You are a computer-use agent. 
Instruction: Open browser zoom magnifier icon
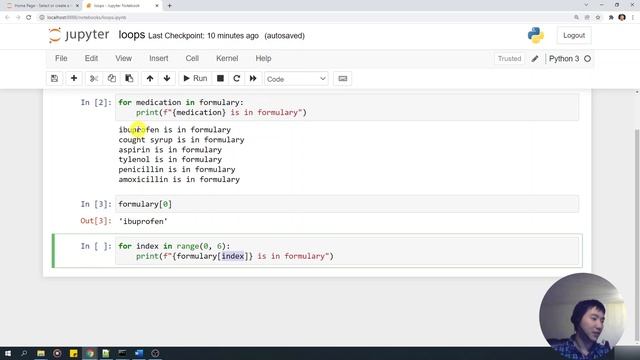pyautogui.click(x=576, y=17)
